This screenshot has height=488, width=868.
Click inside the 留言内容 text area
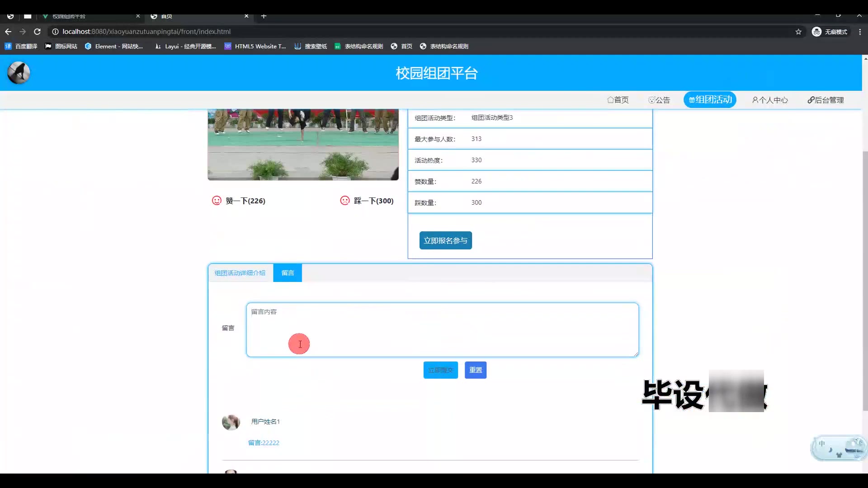click(442, 330)
